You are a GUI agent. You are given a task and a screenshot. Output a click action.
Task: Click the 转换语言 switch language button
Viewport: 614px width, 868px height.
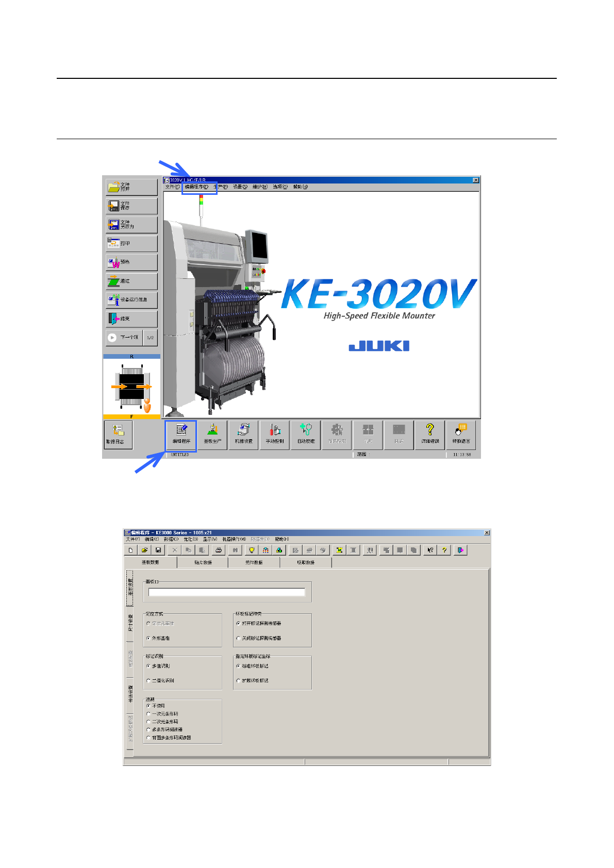(x=461, y=435)
